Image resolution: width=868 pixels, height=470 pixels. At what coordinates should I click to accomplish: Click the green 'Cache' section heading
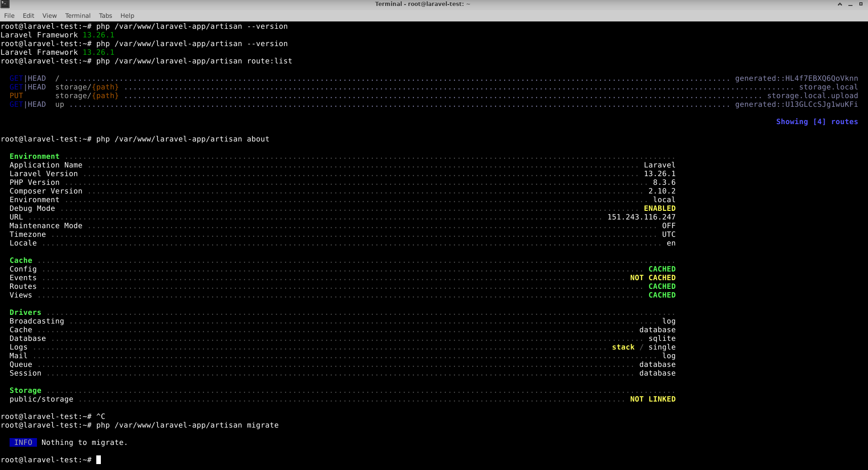21,261
